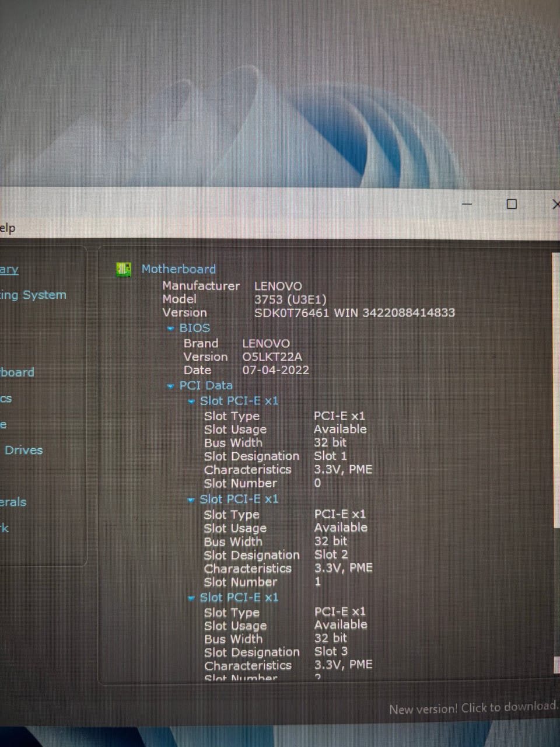This screenshot has height=747, width=560.
Task: Select the 'Manufacturer' label text
Action: [201, 286]
